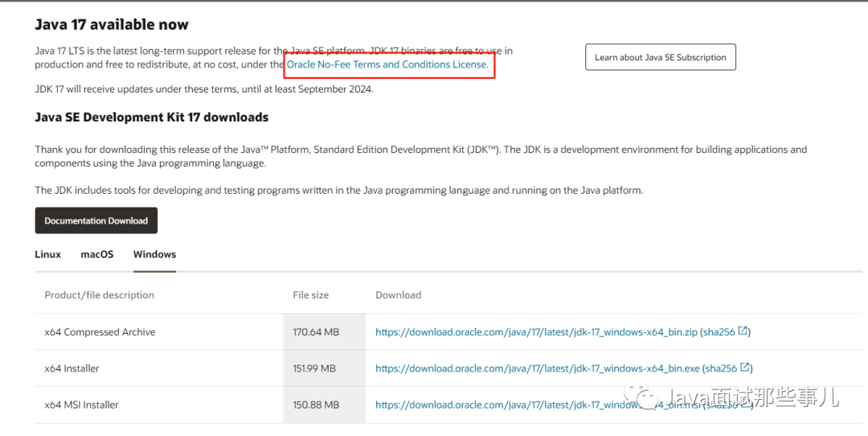868x436 pixels.
Task: Download the x64 MSI Installer link
Action: click(538, 405)
